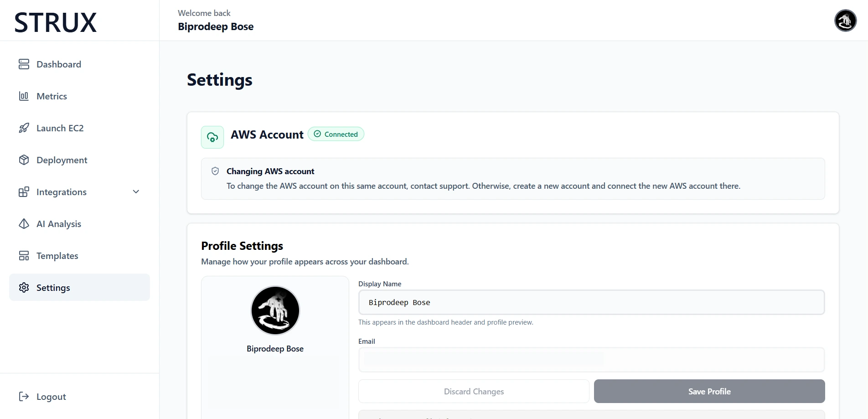Click the Changing AWS account notice title
Image resolution: width=868 pixels, height=419 pixels.
pyautogui.click(x=270, y=171)
